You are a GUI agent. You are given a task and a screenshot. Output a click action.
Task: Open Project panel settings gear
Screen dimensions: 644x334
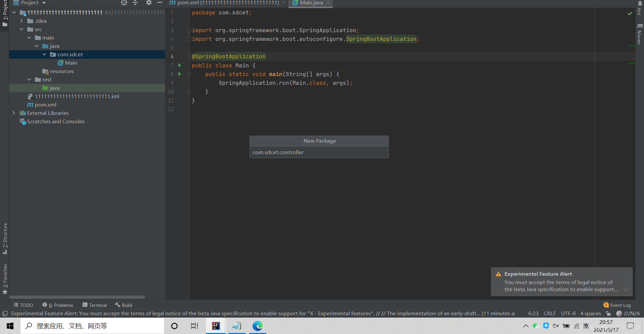pos(149,3)
